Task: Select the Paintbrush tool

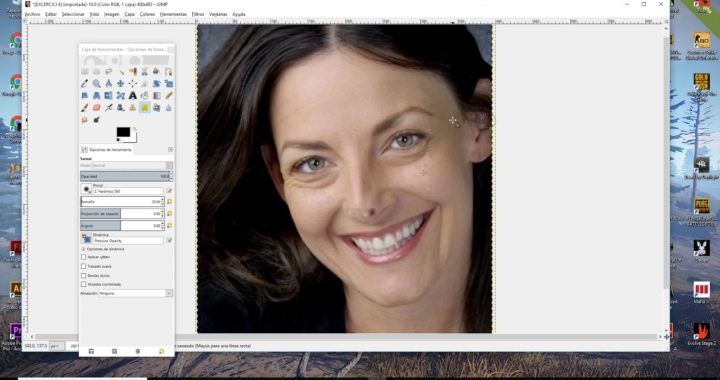Action: (x=84, y=107)
